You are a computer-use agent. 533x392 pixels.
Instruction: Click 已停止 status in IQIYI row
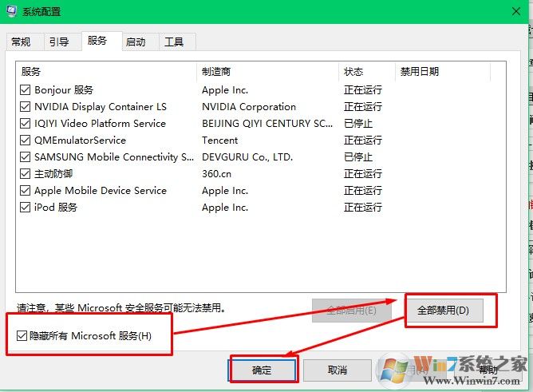(358, 124)
